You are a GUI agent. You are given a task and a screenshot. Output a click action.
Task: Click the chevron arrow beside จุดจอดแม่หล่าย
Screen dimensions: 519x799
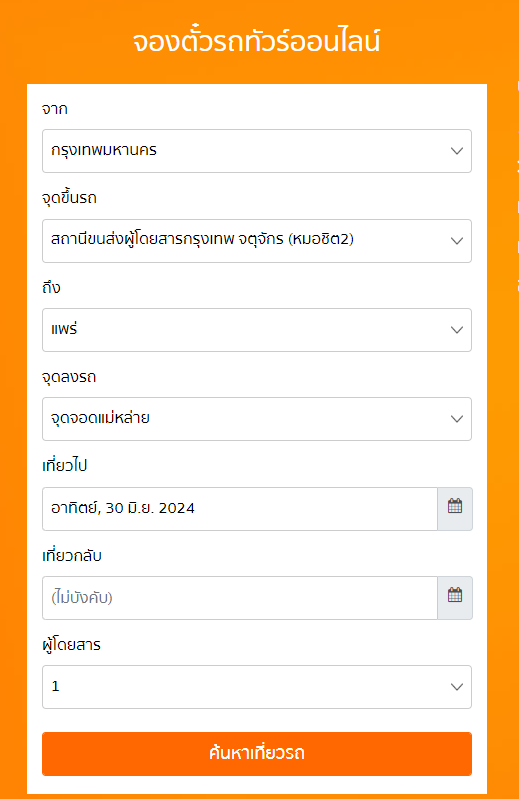tap(457, 419)
